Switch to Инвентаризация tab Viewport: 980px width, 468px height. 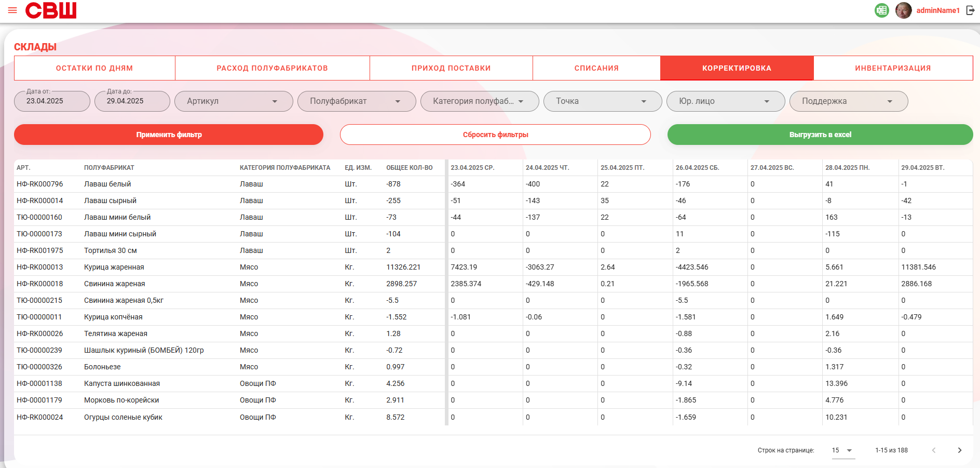(x=893, y=68)
